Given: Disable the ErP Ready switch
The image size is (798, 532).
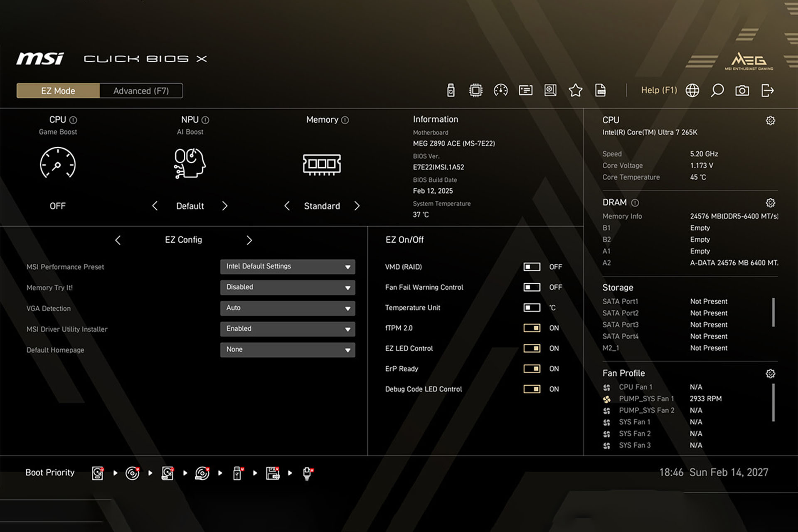Looking at the screenshot, I should 532,369.
